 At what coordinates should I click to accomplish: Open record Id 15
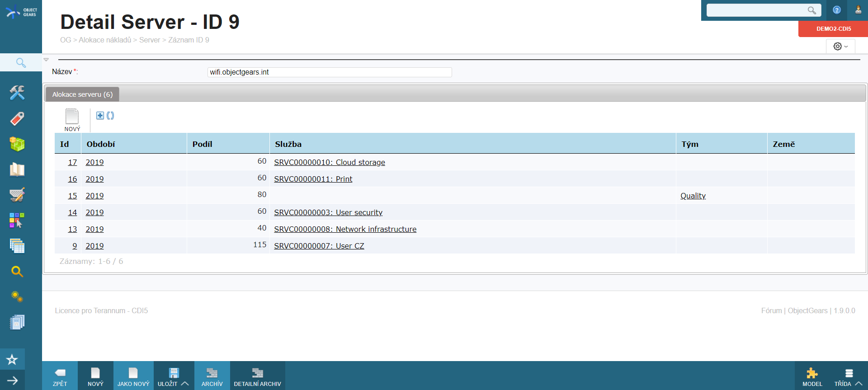click(72, 196)
